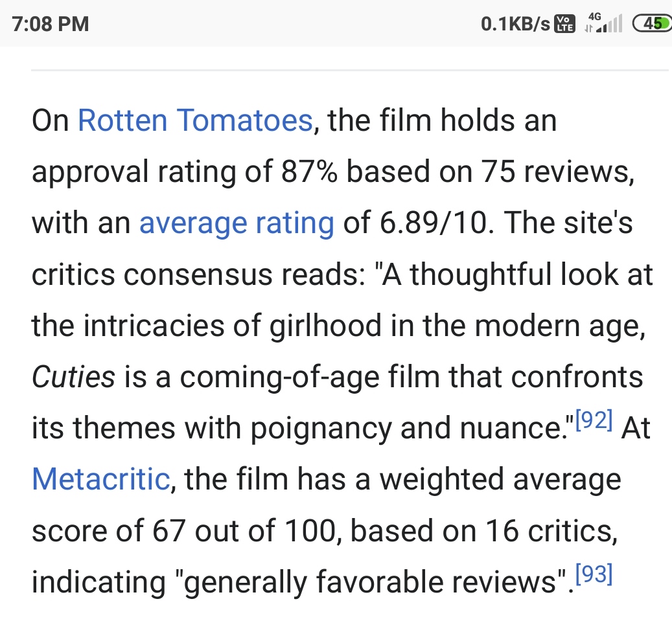Open the Rotten Tomatoes link
This screenshot has width=672, height=632.
click(195, 121)
